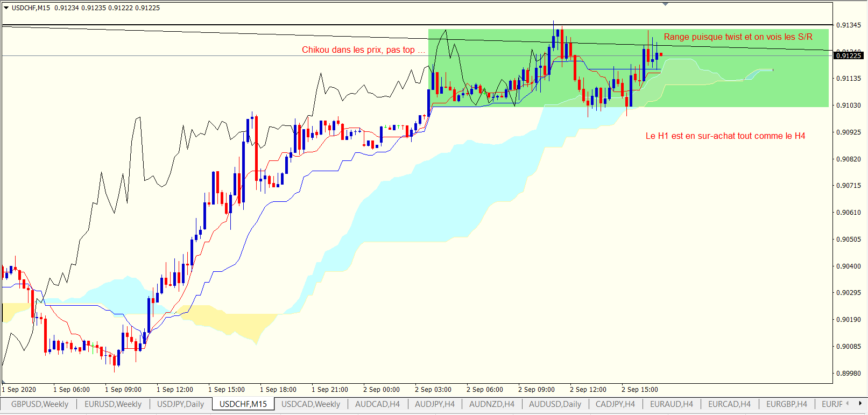
Task: Switch to the AUDUSD,Daily chart tab
Action: pos(555,404)
